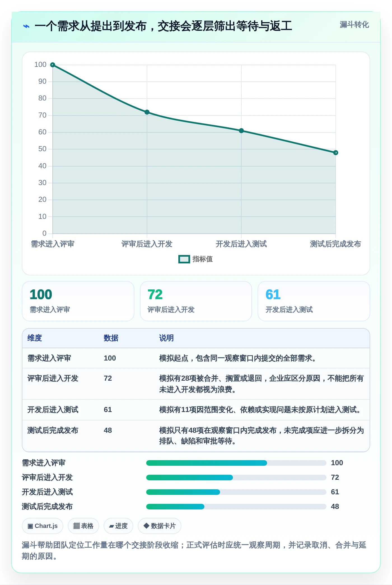Viewport: 392px width, 585px height.
Task: Click the chart data point at 开发后进入测试
Action: point(241,131)
